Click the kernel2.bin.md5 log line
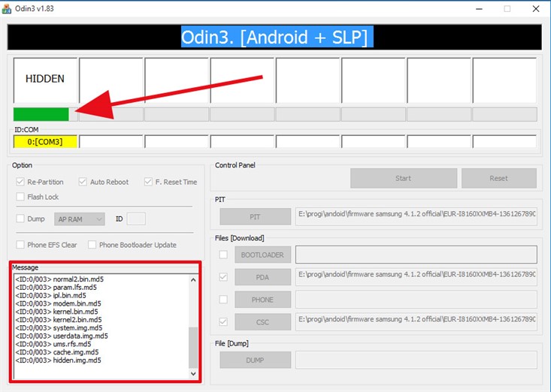Screen dimensions: 551x392 click(x=59, y=320)
